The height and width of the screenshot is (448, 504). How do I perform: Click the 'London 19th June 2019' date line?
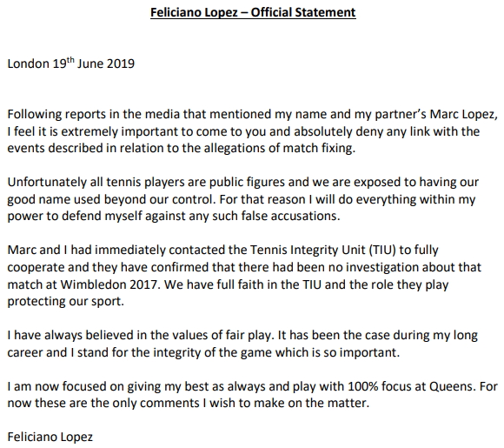pos(70,64)
